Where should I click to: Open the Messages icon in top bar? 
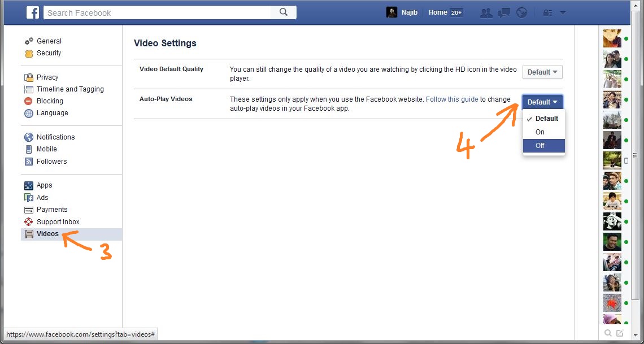coord(504,13)
